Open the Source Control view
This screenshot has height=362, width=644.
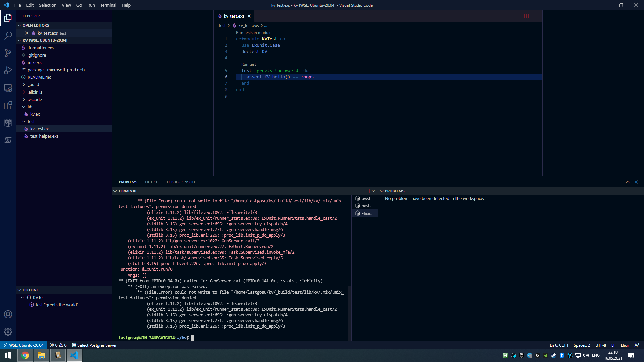click(8, 53)
